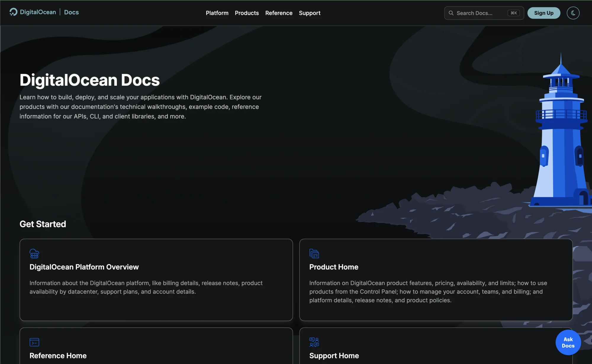Viewport: 592px width, 364px height.
Task: Open the Platform menu
Action: coord(217,13)
